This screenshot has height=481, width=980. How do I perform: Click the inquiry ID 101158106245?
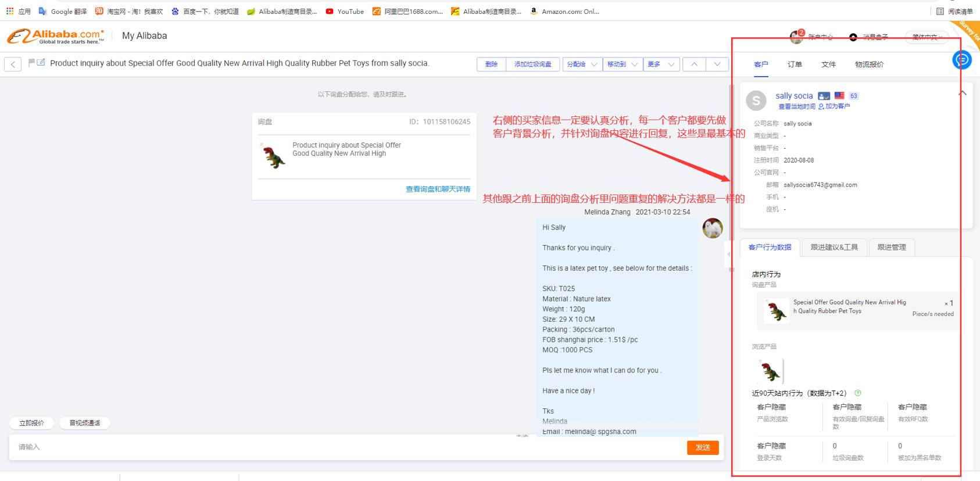(446, 122)
